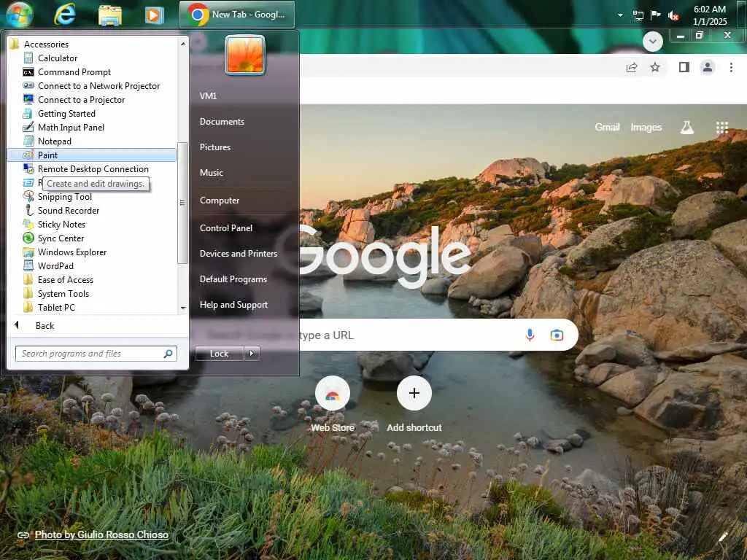Open the Google apps grid
The image size is (747, 560).
point(721,127)
